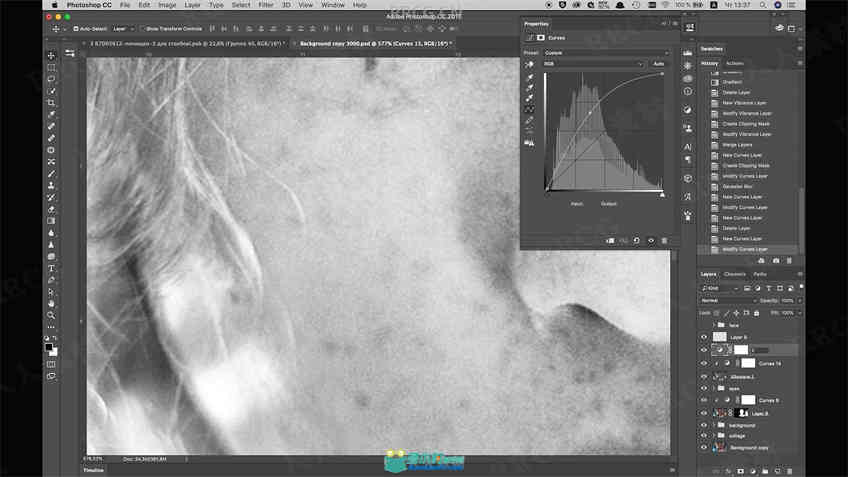
Task: Delete layer using trash icon in Layers
Action: (x=790, y=471)
